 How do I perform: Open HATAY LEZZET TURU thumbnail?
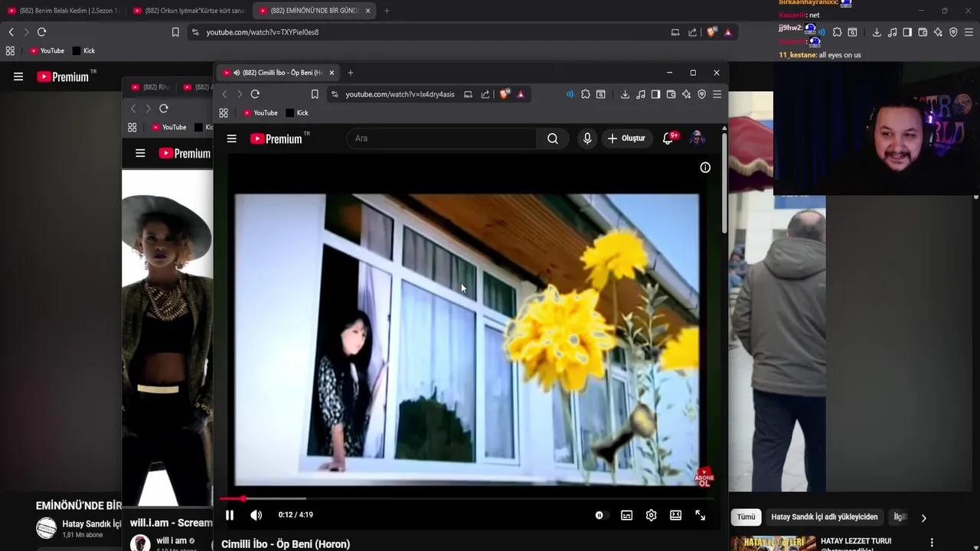[773, 543]
